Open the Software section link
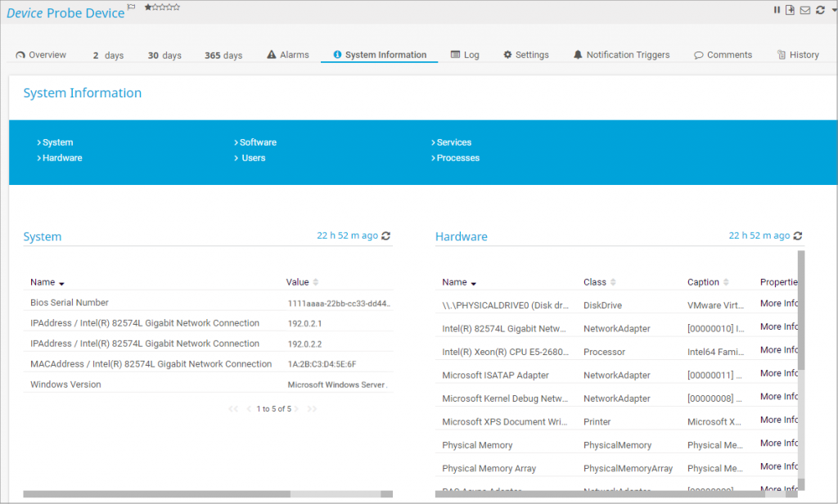 257,142
